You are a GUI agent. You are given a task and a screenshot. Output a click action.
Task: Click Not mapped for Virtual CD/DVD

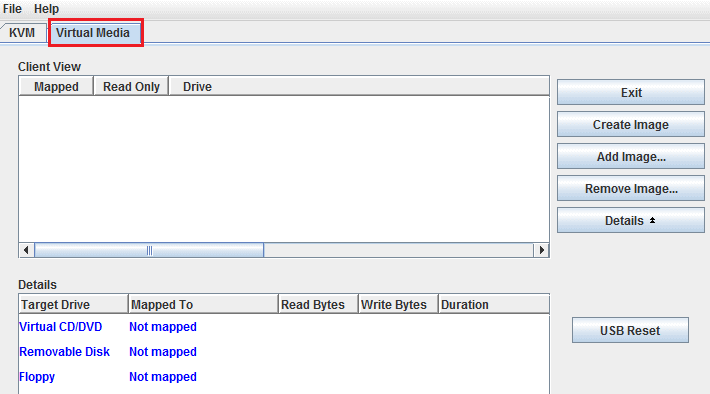click(163, 327)
